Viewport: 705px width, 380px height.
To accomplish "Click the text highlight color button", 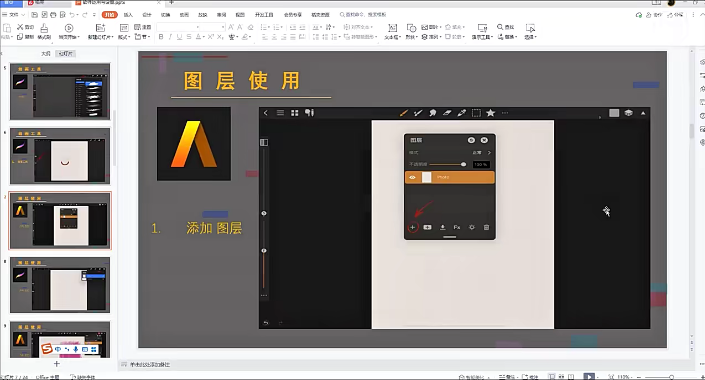I will pyautogui.click(x=245, y=37).
